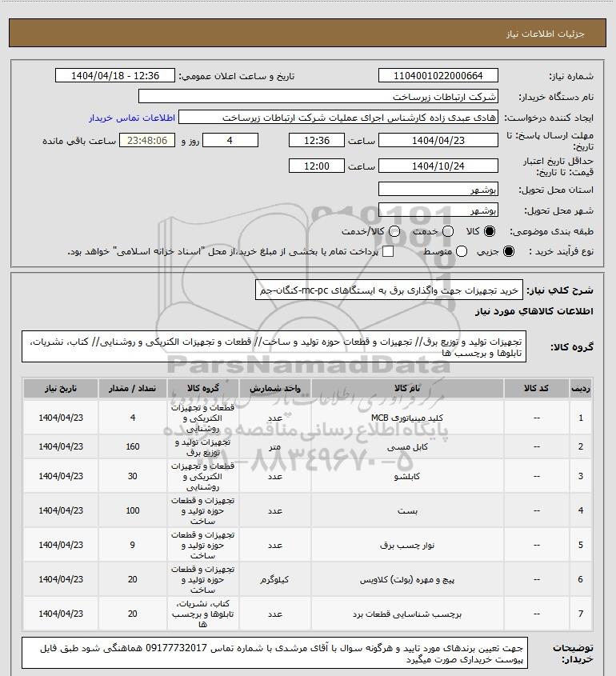
Task: Click the گروه کالا text box
Action: click(274, 346)
